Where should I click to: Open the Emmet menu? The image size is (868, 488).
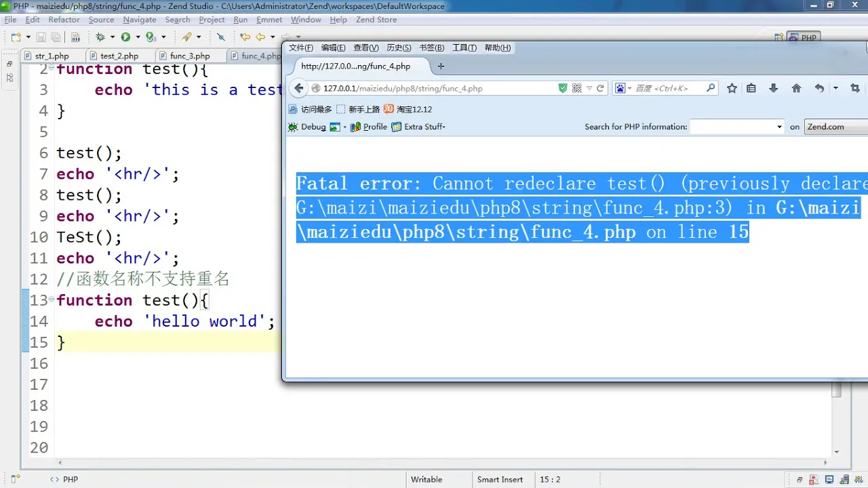tap(269, 20)
